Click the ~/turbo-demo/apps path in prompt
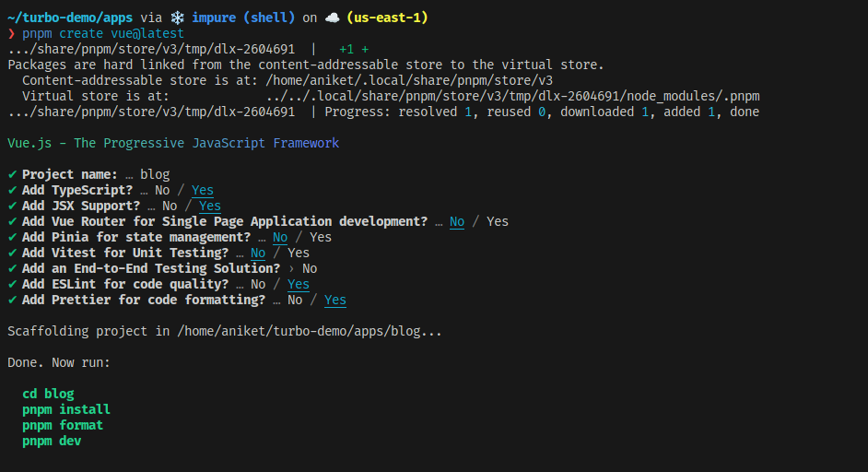Screen dimensions: 868x472 point(70,18)
